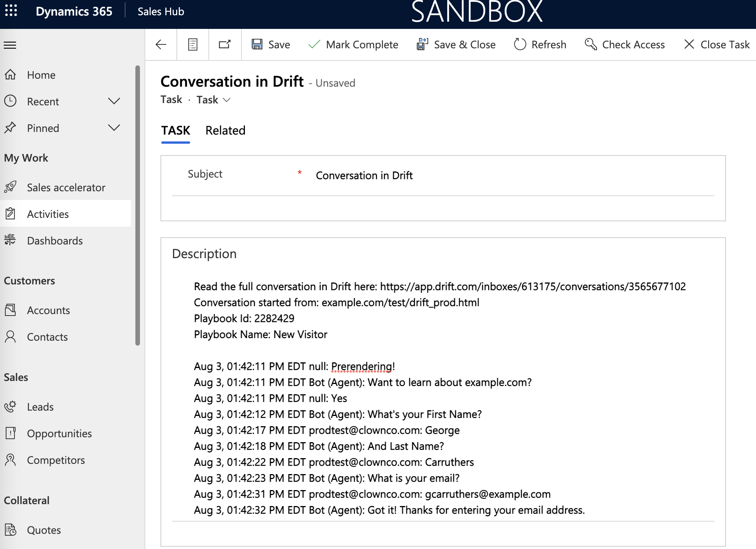
Task: Collapse the site map hamburger menu
Action: tap(10, 45)
